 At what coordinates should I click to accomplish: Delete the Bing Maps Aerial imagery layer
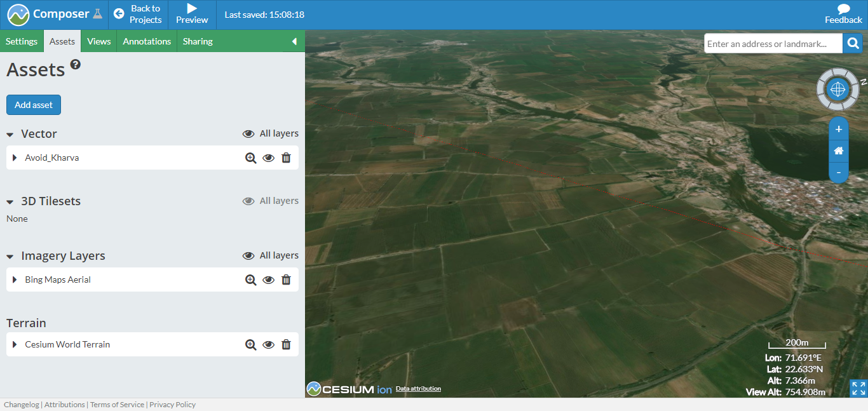(286, 280)
